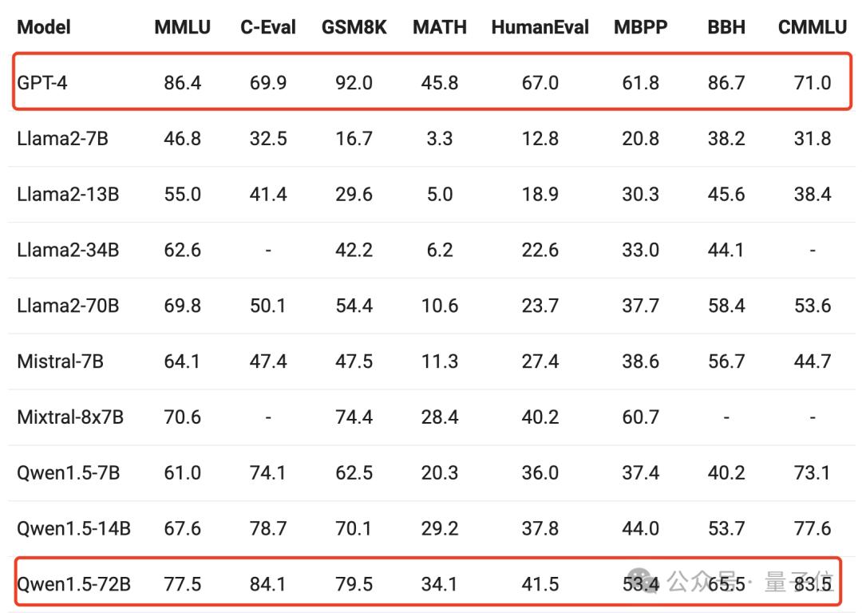Select the Llama2-7B model name
The image size is (862, 616).
pos(62,139)
